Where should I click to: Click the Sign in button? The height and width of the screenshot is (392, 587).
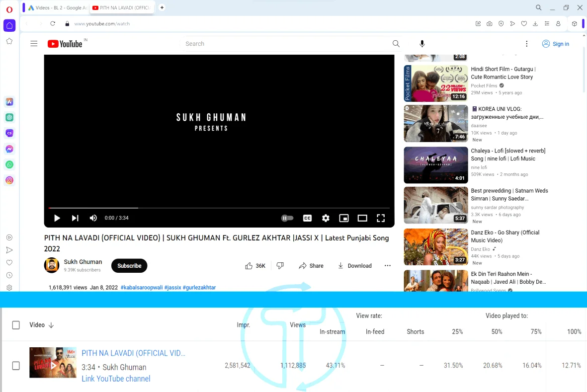pos(556,44)
